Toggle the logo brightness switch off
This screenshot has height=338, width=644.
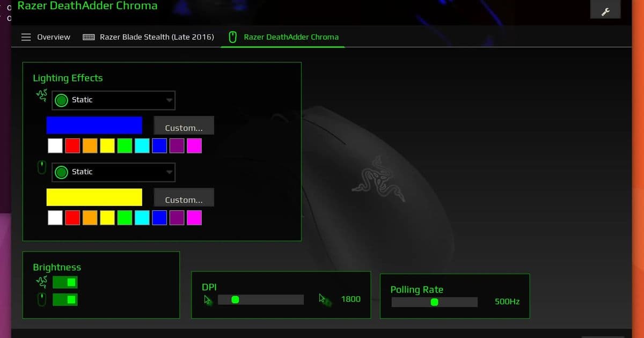coord(65,282)
